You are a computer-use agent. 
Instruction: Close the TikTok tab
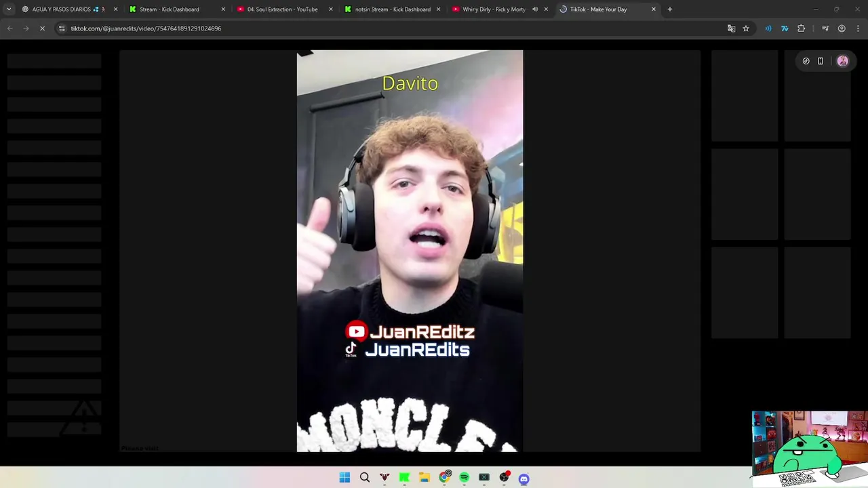click(x=654, y=9)
